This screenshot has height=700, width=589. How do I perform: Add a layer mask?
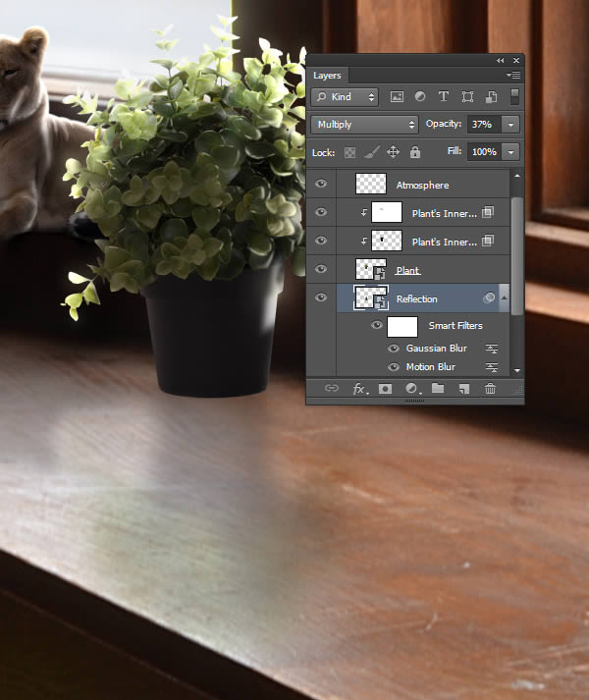(385, 389)
